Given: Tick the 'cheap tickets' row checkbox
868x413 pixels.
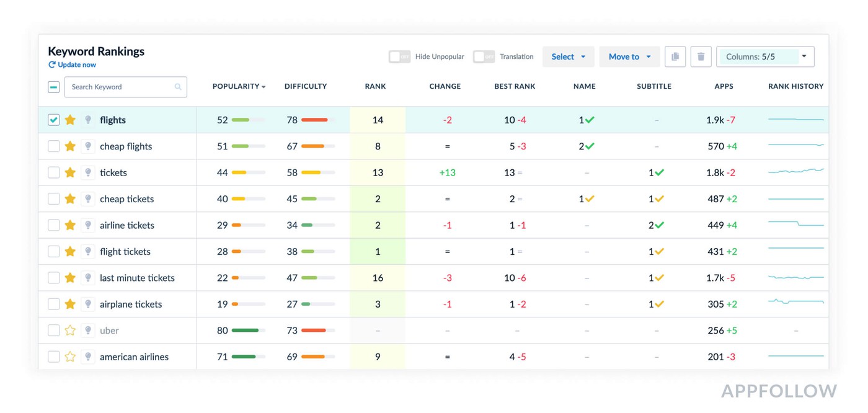Looking at the screenshot, I should (x=54, y=199).
